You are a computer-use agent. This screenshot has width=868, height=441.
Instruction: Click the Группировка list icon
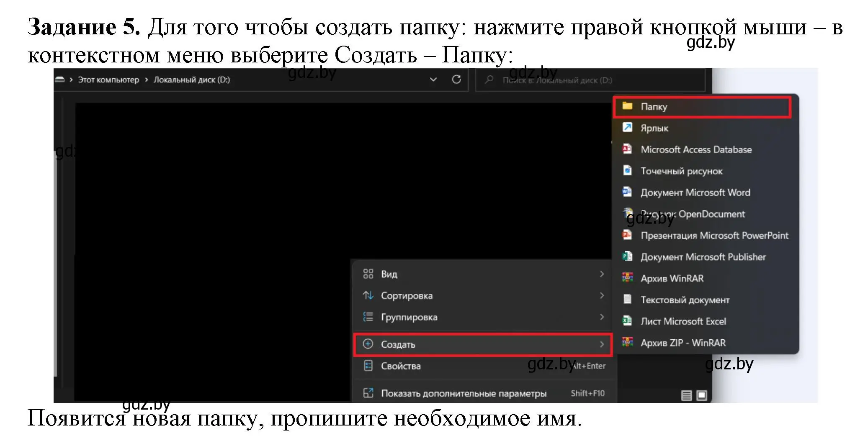[368, 317]
